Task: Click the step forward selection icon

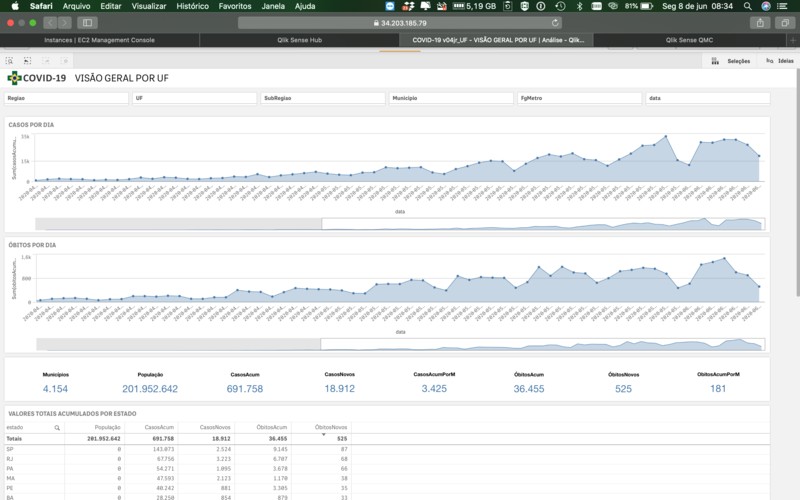Action: (46, 61)
